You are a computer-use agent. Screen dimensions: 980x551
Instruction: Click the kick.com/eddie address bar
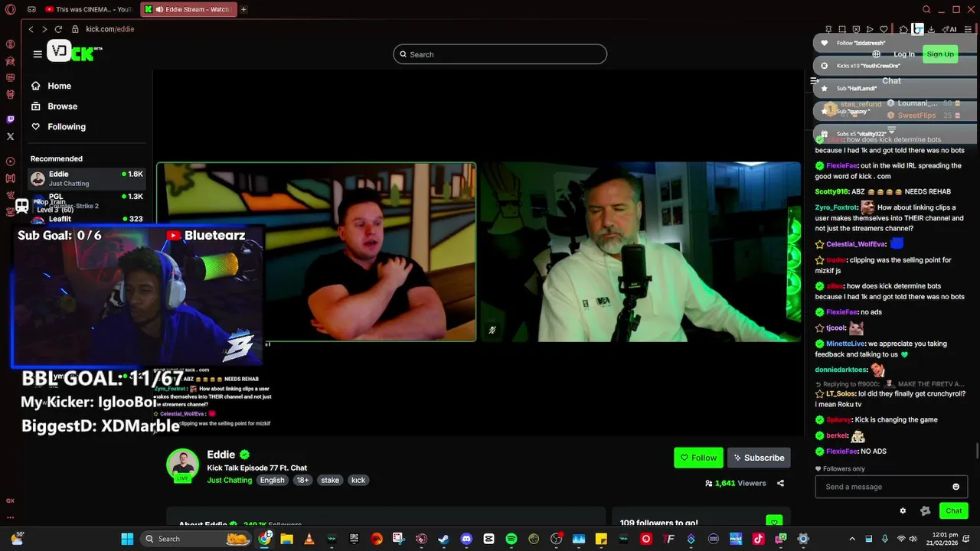pyautogui.click(x=109, y=29)
